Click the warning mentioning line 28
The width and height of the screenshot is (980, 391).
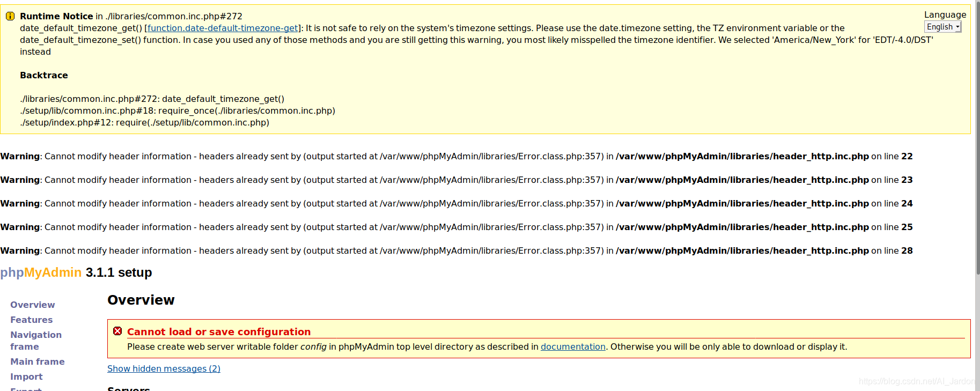[456, 250]
